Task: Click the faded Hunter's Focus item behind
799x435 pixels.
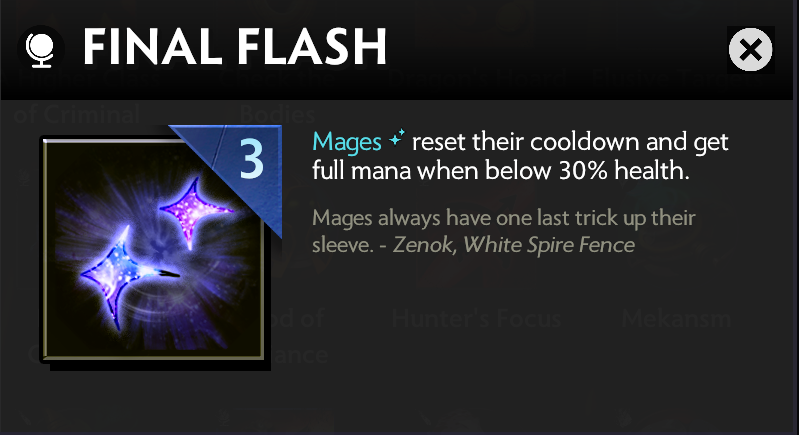Action: [476, 319]
